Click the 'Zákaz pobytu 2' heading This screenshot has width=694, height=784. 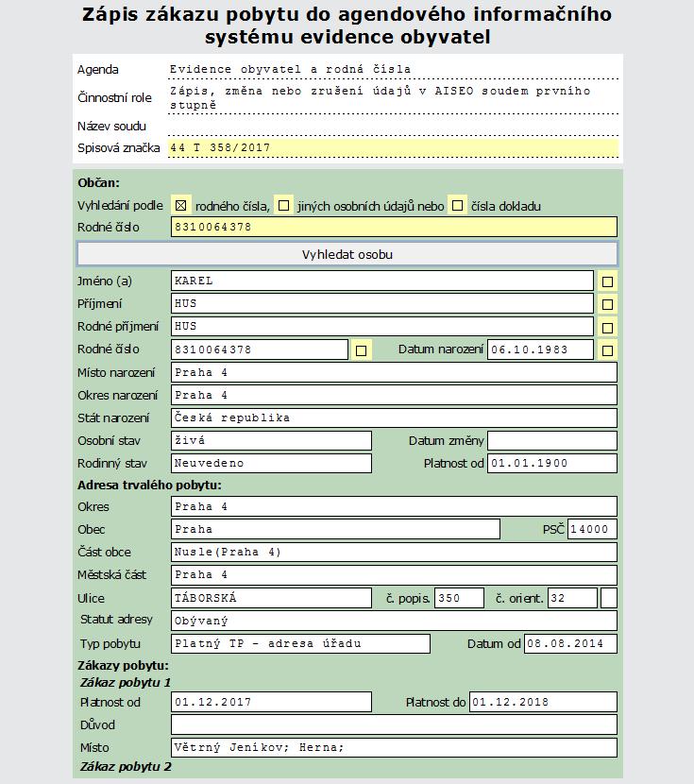(x=126, y=766)
